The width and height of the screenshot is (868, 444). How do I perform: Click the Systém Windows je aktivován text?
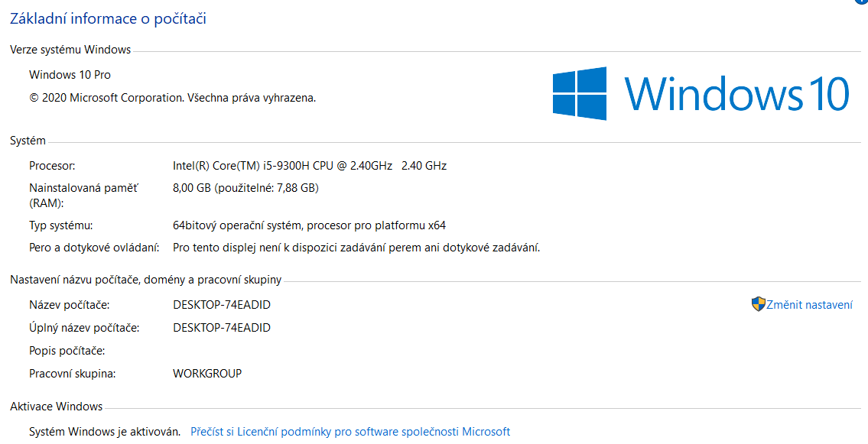pyautogui.click(x=105, y=432)
